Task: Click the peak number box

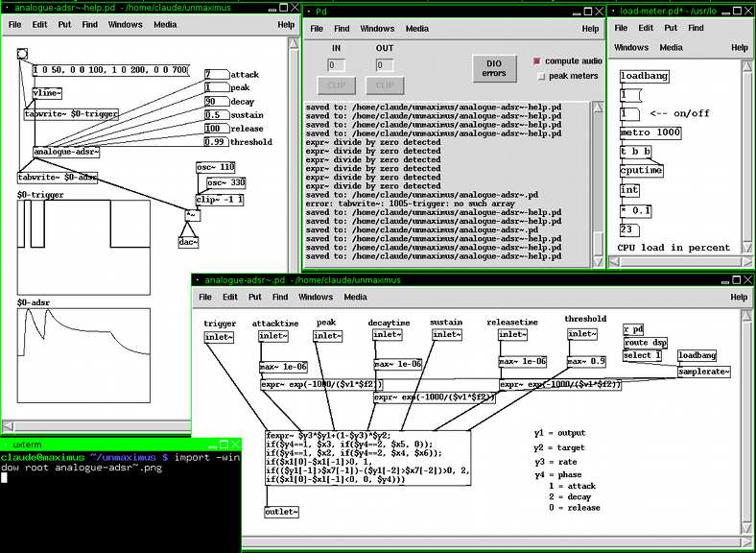Action: pos(217,87)
